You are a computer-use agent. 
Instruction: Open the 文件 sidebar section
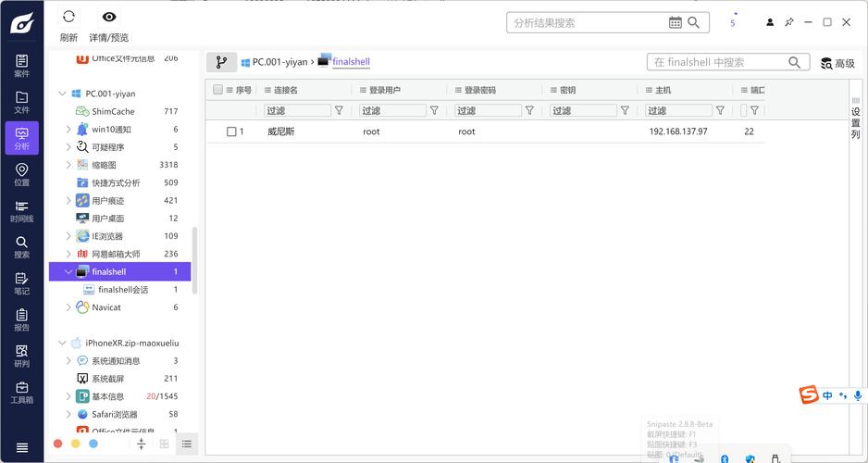21,103
